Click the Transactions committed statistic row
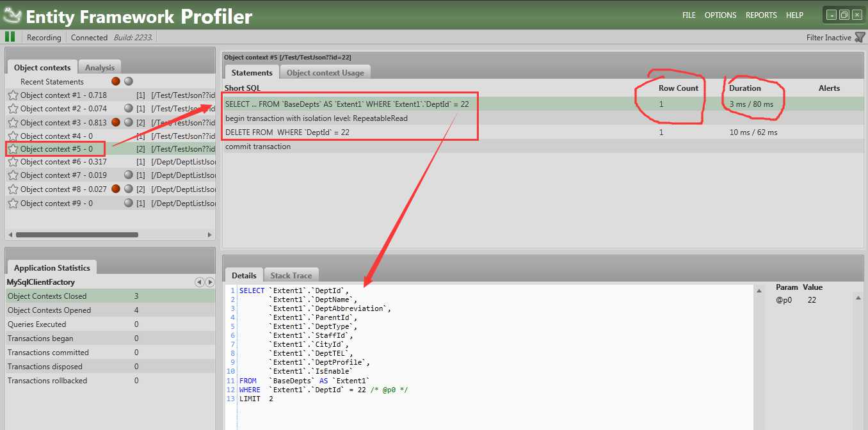Screen dimensions: 868x430 (110, 353)
